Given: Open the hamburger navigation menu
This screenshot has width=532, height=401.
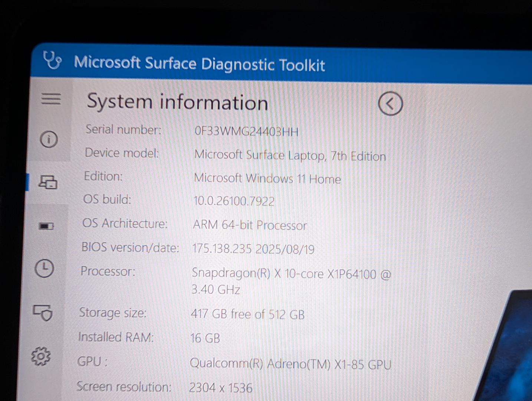Looking at the screenshot, I should click(51, 99).
